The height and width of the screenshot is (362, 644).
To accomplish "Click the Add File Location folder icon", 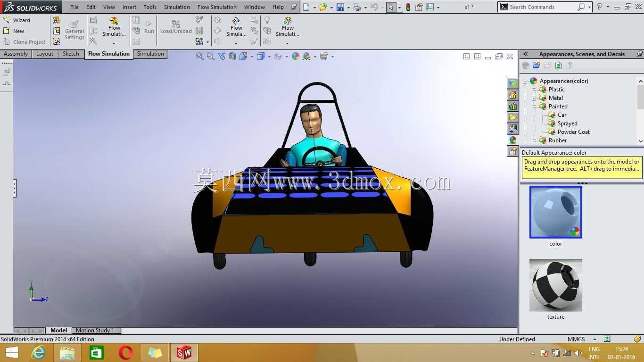I will [536, 66].
